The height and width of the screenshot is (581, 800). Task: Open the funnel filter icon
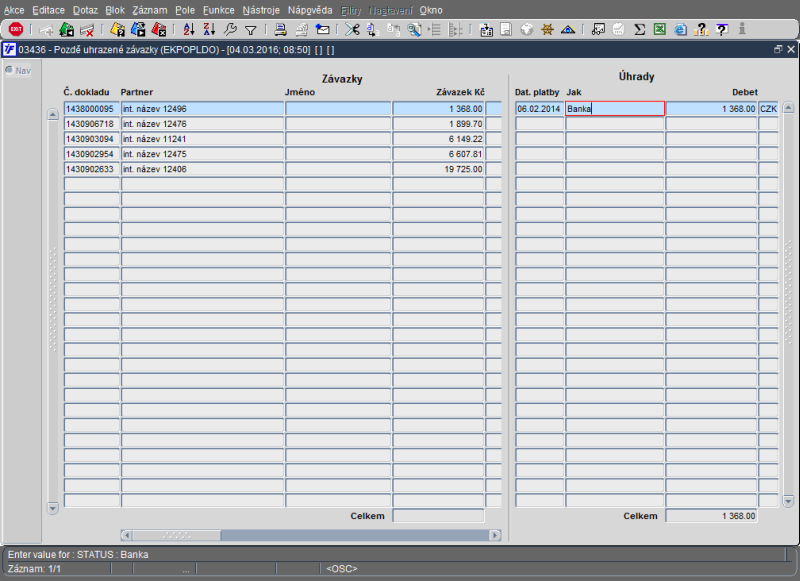click(x=251, y=31)
